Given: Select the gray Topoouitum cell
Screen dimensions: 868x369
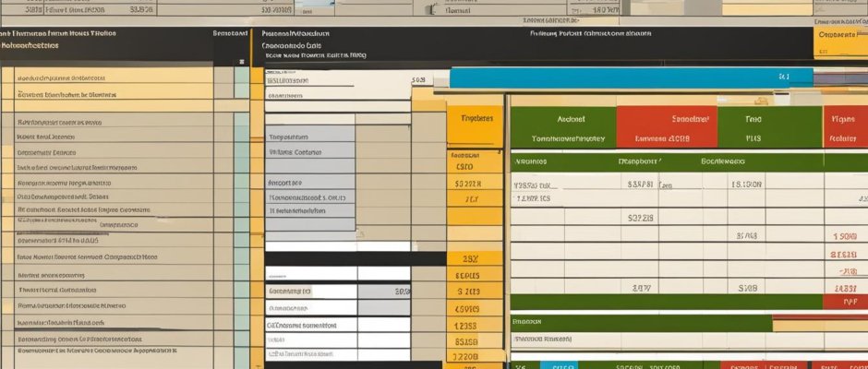Looking at the screenshot, I should (x=309, y=134).
